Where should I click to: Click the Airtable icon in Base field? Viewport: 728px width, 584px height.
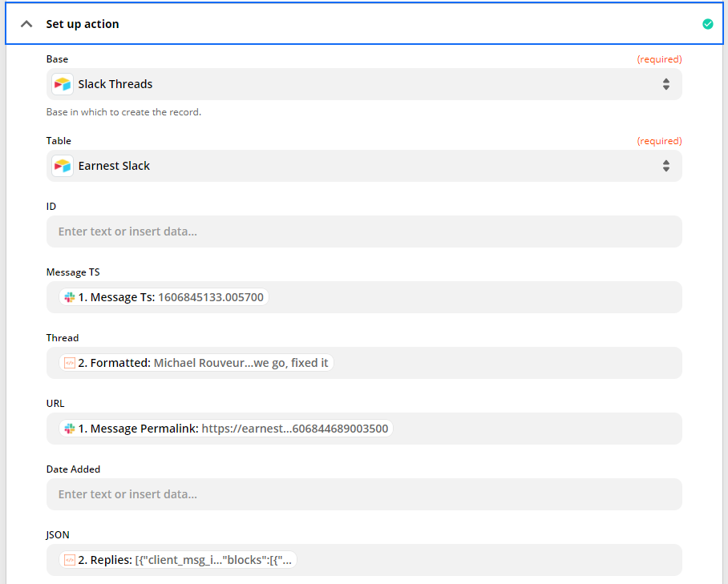coord(63,84)
